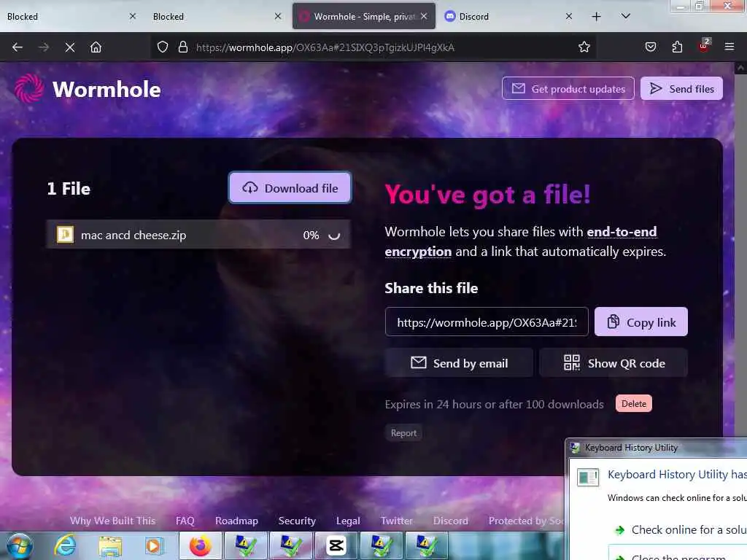The height and width of the screenshot is (560, 747).
Task: Click the Download file button
Action: pos(290,188)
